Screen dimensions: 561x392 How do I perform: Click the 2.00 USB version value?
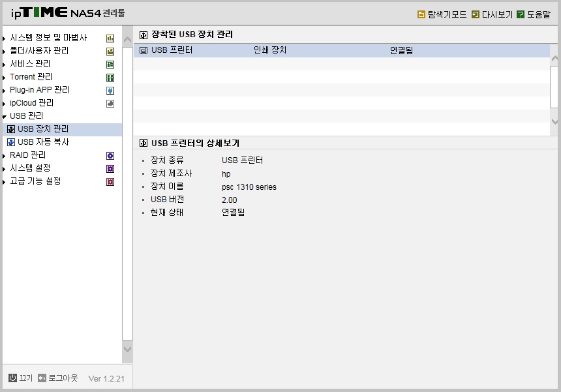coord(230,200)
